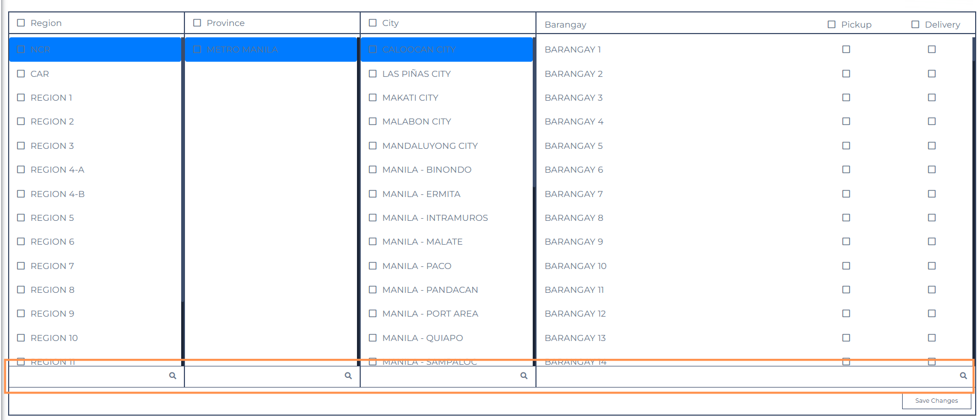Focus the Region search input field
Viewport: 980px width, 420px height.
(96, 376)
